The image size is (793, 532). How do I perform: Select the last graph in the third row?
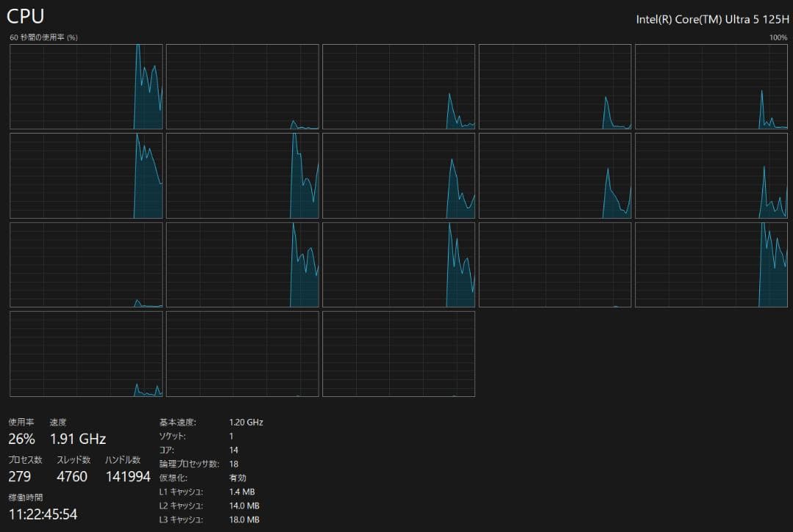point(711,265)
